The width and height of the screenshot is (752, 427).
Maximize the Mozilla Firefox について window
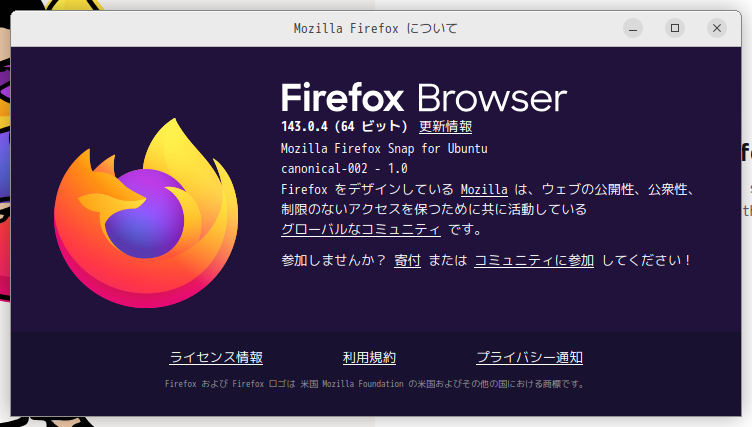pos(675,28)
